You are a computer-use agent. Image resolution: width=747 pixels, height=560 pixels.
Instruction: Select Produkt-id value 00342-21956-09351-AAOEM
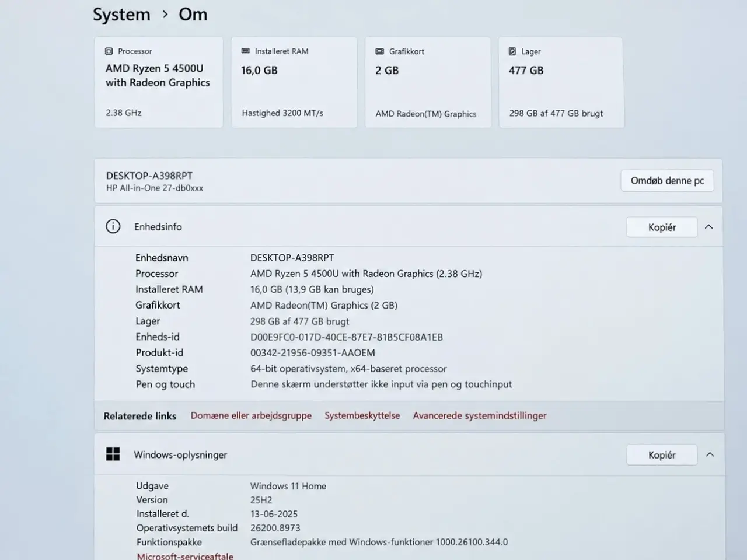coord(313,353)
